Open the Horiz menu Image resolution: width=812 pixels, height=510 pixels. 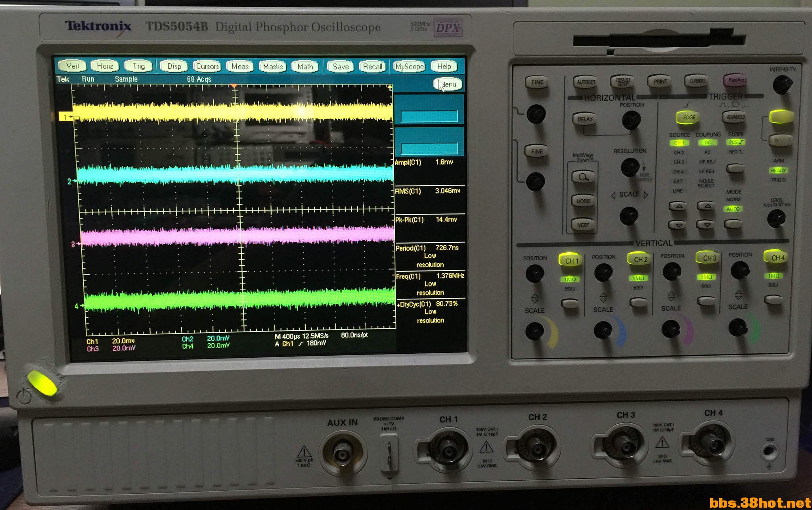pyautogui.click(x=105, y=66)
